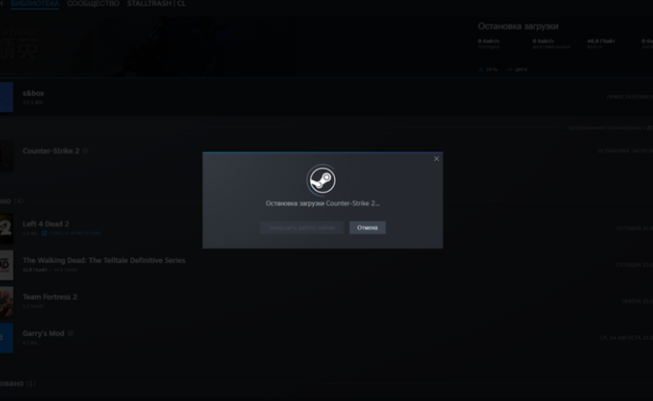Viewport: 653px width, 401px height.
Task: Close the Counter-Strike 2 stop dialog
Action: [x=436, y=159]
